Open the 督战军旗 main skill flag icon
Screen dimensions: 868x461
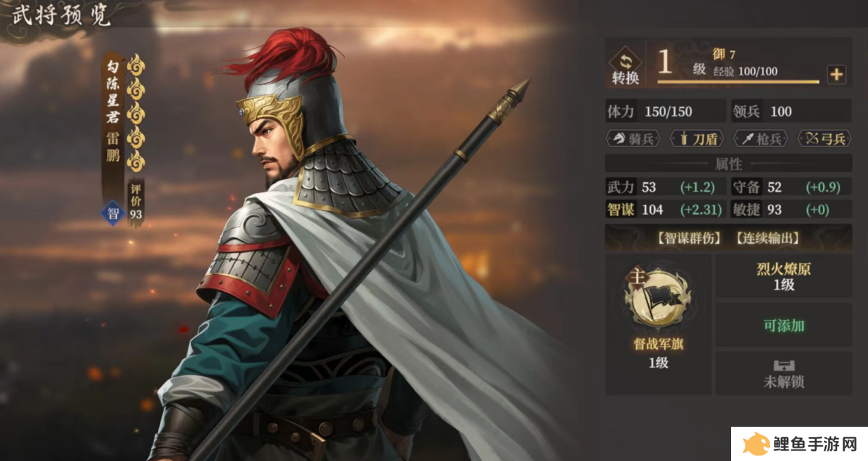(x=658, y=299)
